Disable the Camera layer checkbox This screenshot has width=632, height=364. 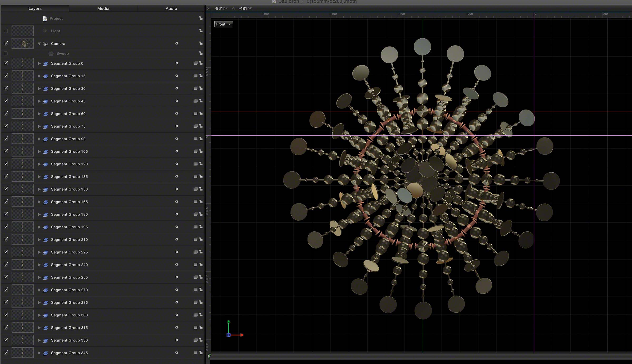[6, 43]
